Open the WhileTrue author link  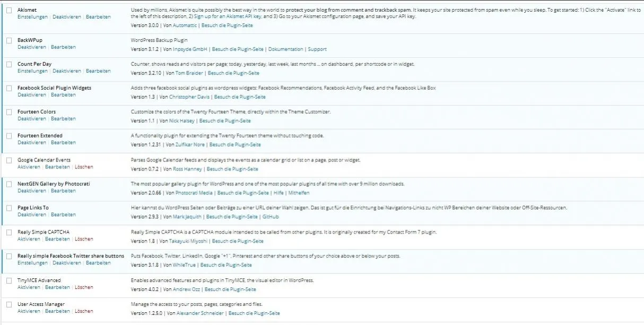tap(184, 265)
